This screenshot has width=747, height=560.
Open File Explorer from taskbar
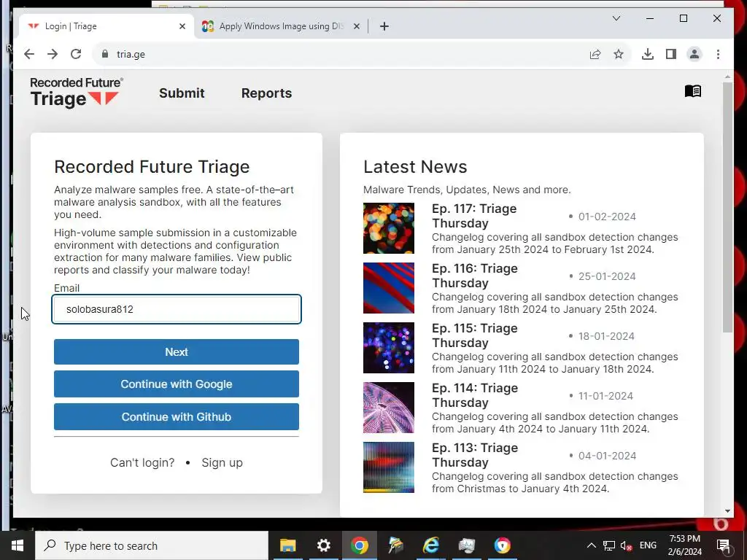tap(287, 545)
